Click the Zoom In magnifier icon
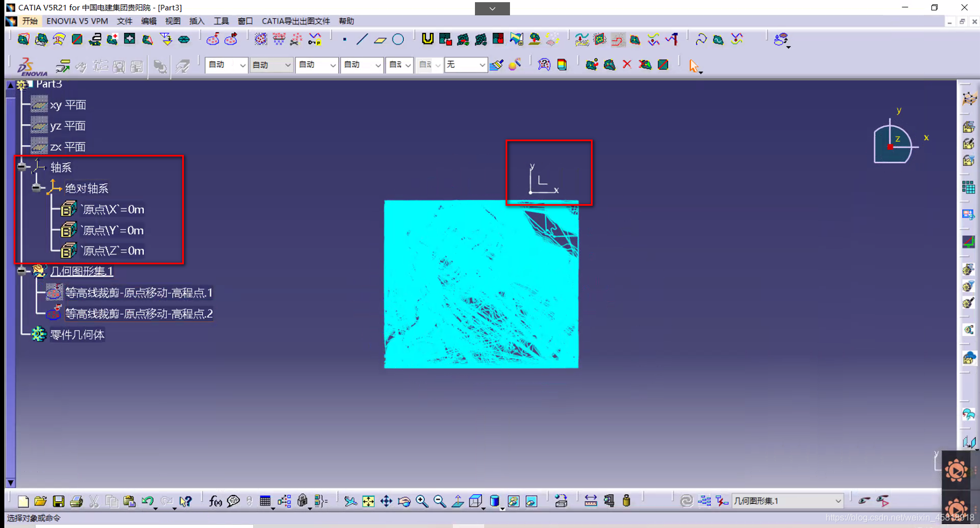This screenshot has height=528, width=980. (x=422, y=501)
